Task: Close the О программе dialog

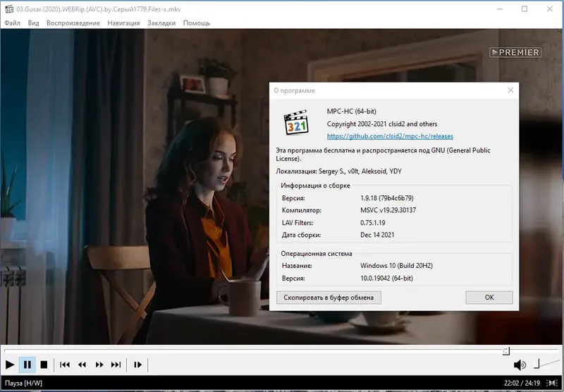Action: [510, 90]
